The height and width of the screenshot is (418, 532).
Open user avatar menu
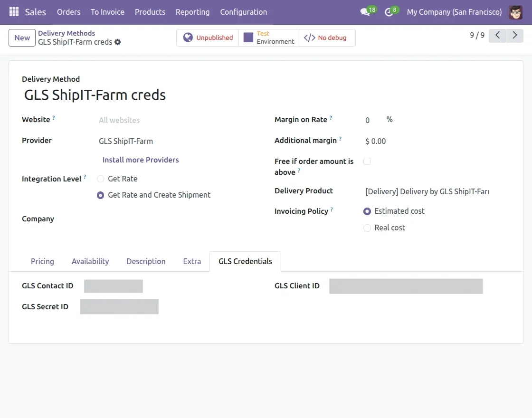516,12
